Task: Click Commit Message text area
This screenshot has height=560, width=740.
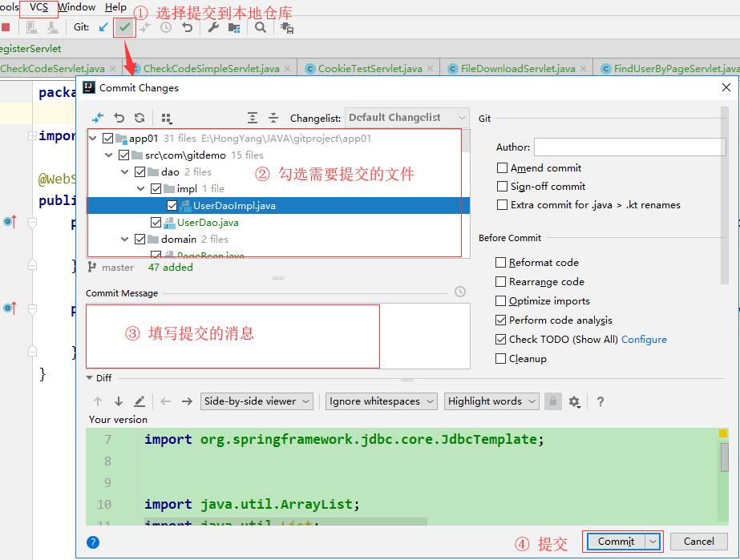Action: 278,336
